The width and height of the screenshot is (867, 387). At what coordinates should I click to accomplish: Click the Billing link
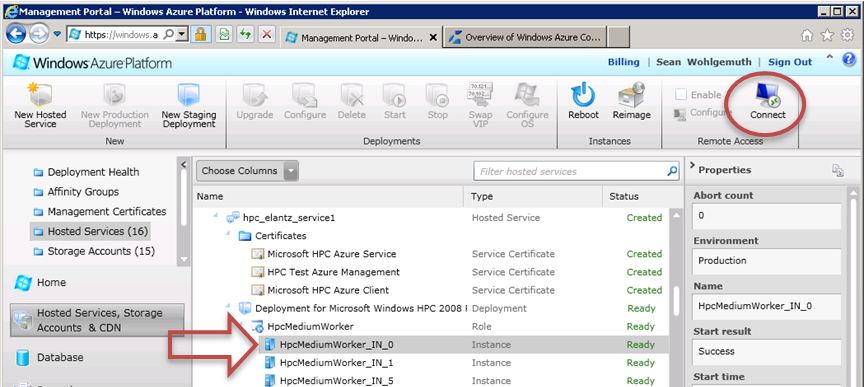623,62
